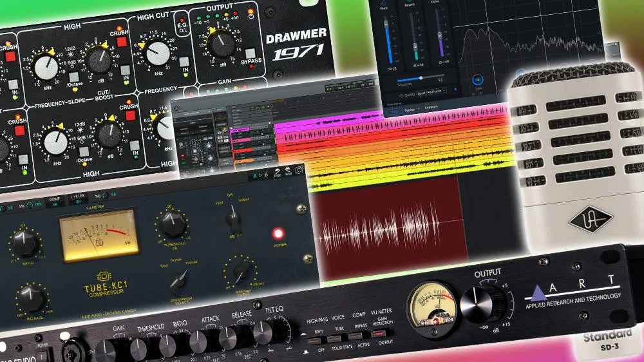Click the ART rack round VU meter
Image resolution: width=644 pixels, height=362 pixels.
(431, 309)
